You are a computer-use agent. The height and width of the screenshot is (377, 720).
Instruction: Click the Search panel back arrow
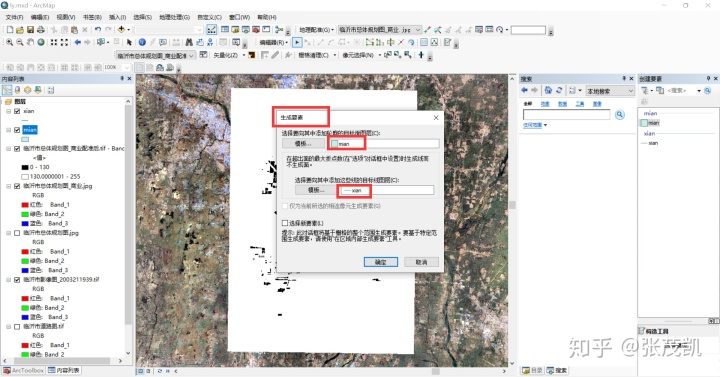click(525, 90)
